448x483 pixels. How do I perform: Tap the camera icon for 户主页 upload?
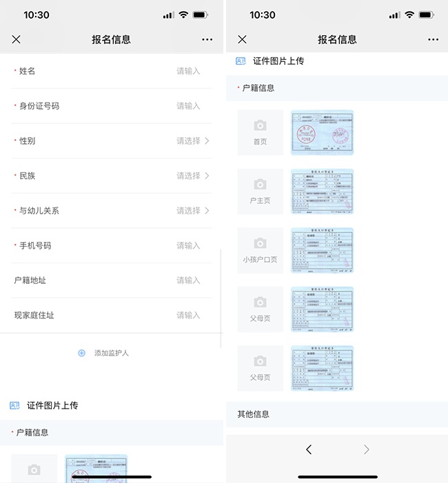coord(261,184)
